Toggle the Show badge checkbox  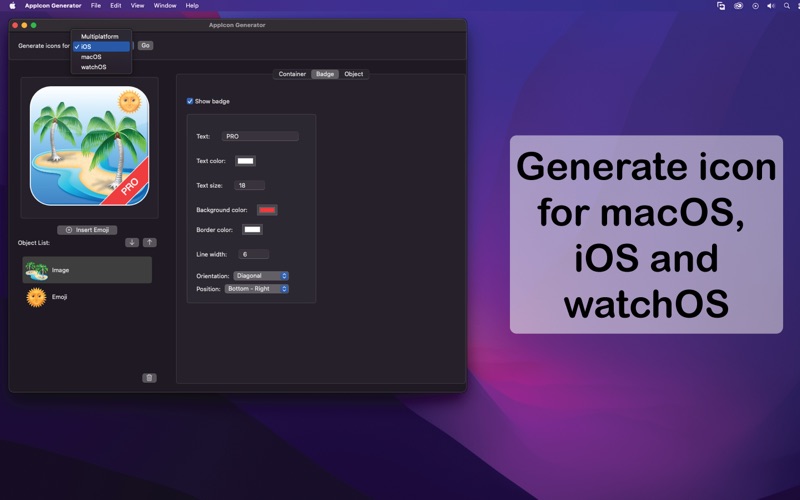point(190,101)
